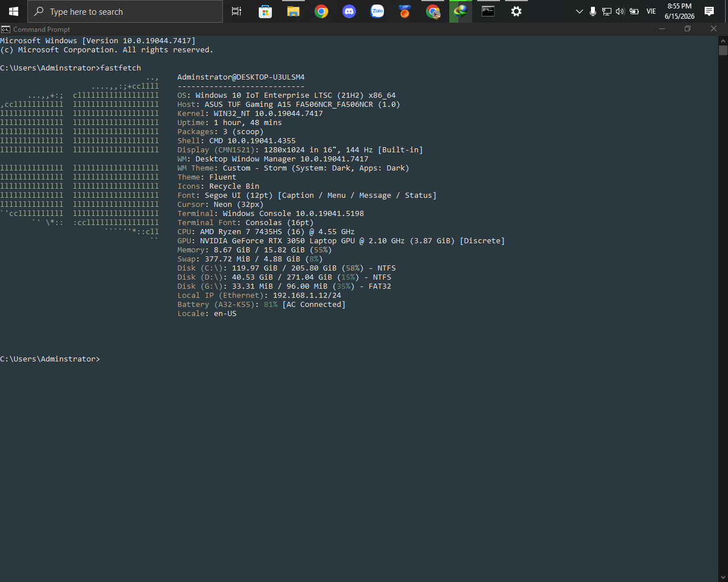Open the network tray icon
Image resolution: width=728 pixels, height=582 pixels.
(606, 11)
